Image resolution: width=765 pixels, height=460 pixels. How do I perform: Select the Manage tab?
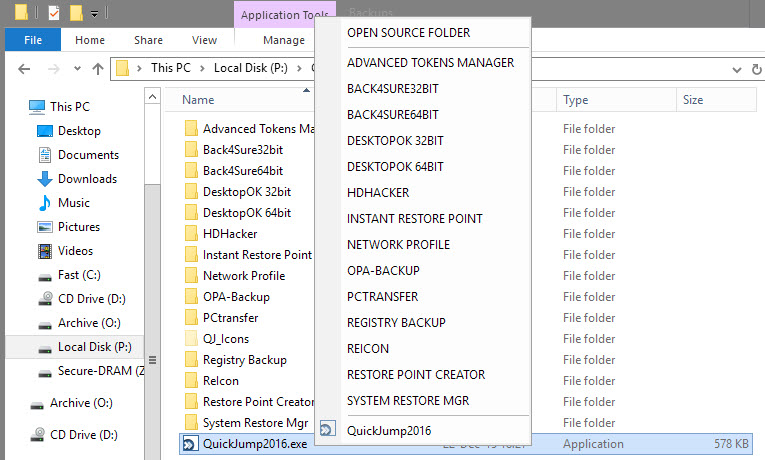pyautogui.click(x=284, y=40)
